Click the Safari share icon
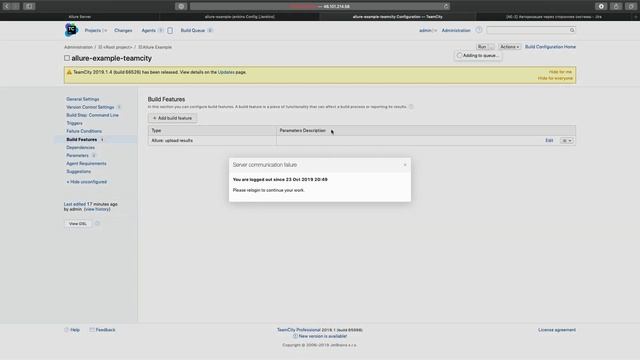The image size is (640, 360). tap(616, 6)
